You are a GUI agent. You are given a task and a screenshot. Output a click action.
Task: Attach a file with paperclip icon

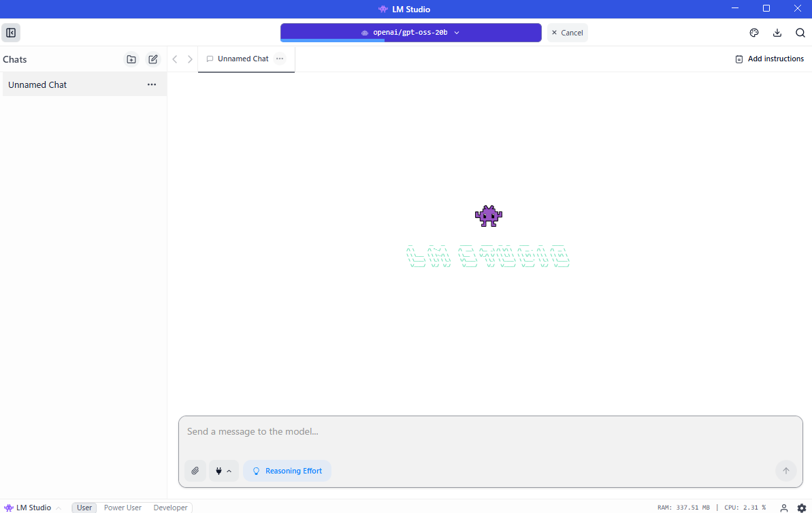[195, 471]
